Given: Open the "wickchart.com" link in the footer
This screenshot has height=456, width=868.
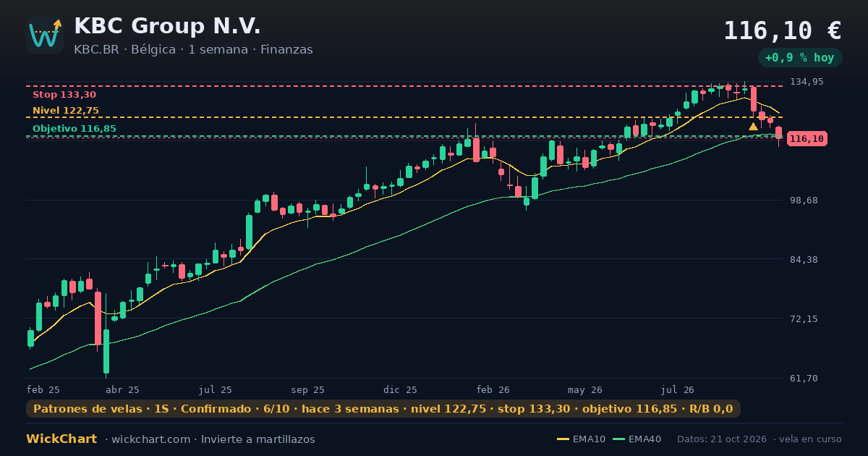Looking at the screenshot, I should [151, 439].
